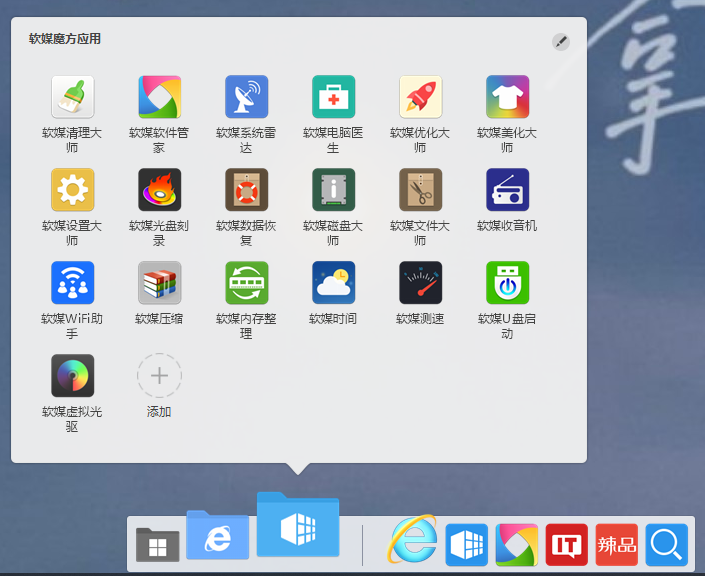Launch 软媒光盘刻录 flaming disc icon

pyautogui.click(x=160, y=189)
